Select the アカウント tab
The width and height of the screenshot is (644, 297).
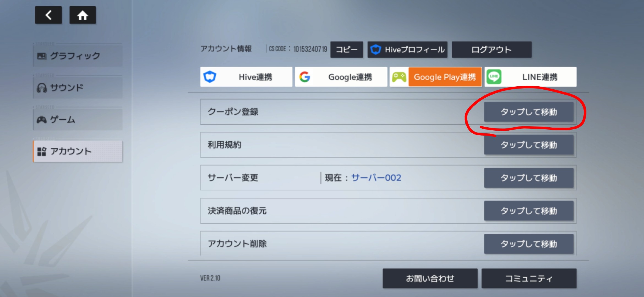[78, 151]
